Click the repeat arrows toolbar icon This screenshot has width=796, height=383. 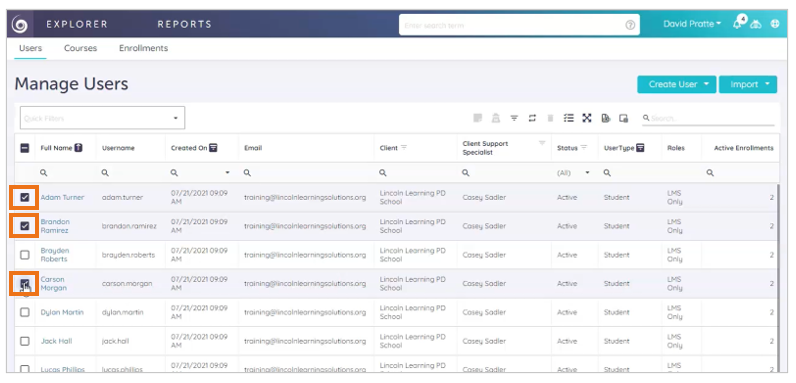pyautogui.click(x=532, y=118)
